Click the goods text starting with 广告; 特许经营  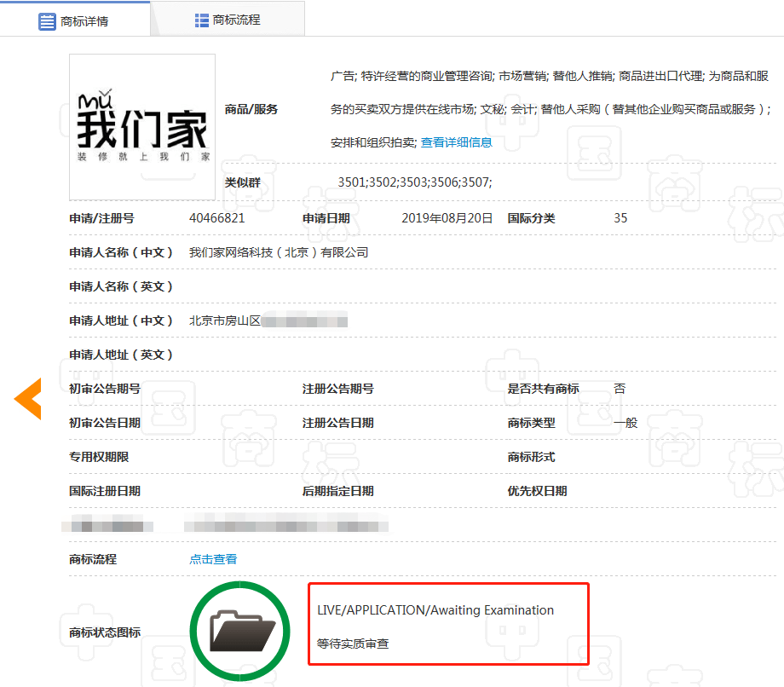click(551, 109)
